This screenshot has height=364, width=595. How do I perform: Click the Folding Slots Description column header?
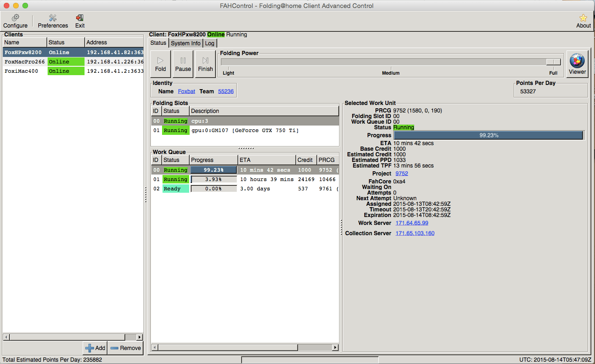click(x=264, y=111)
